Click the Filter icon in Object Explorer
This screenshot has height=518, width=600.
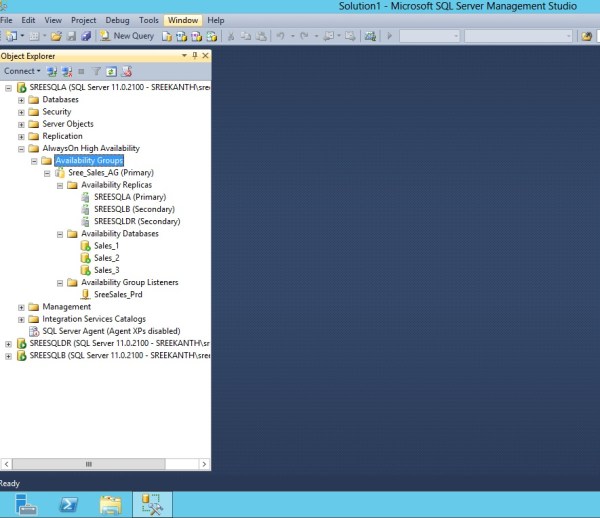[98, 71]
